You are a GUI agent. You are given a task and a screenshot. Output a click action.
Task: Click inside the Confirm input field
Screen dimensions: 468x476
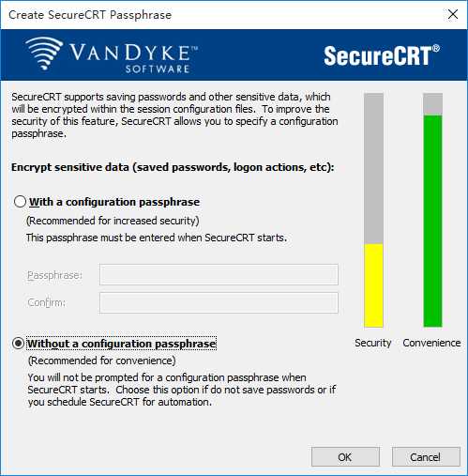click(x=219, y=302)
